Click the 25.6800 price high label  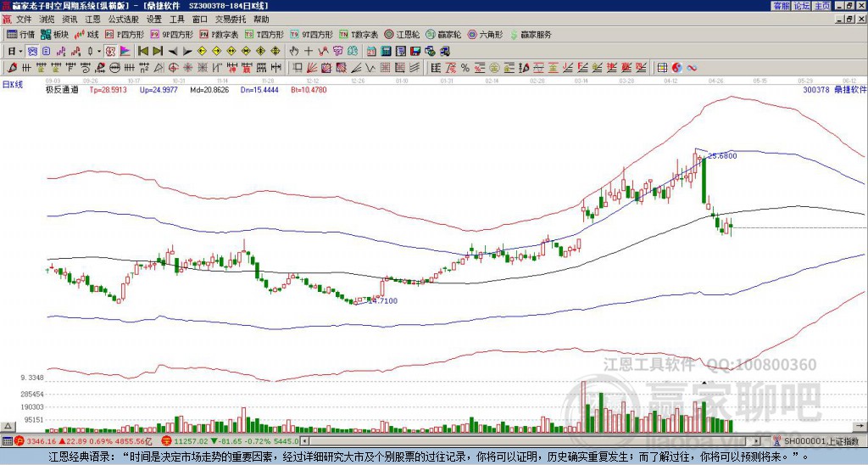point(722,156)
